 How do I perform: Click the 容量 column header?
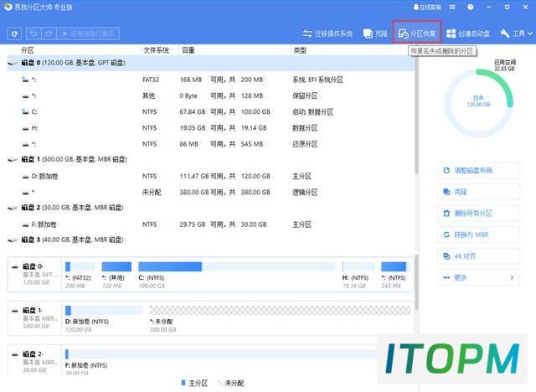[188, 50]
